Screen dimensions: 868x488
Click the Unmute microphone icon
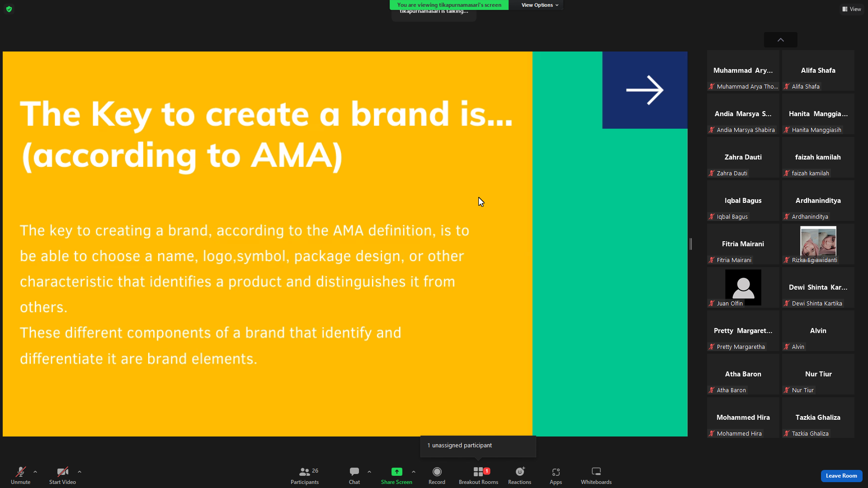coord(21,472)
